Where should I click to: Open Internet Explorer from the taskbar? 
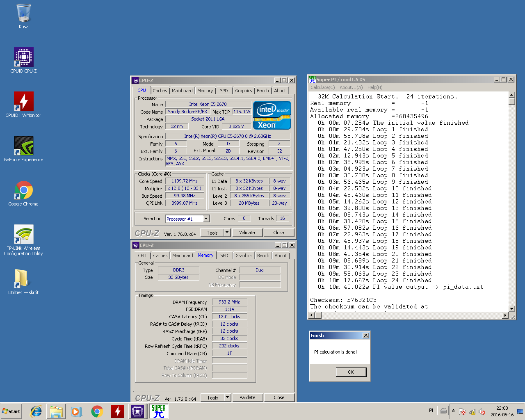[x=36, y=411]
